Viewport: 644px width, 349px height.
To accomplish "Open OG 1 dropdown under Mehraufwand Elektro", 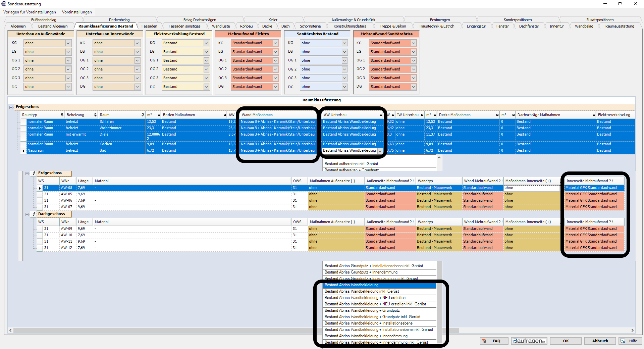I will [x=275, y=61].
